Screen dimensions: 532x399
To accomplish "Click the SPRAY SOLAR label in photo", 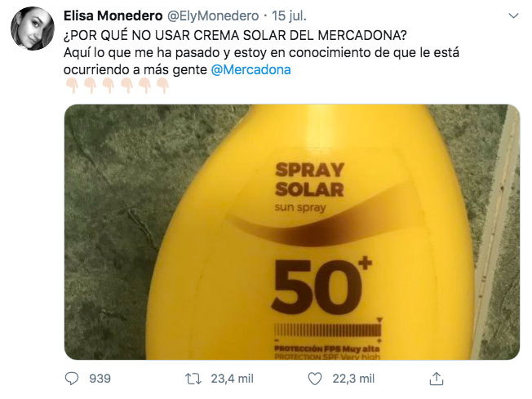I will 309,180.
